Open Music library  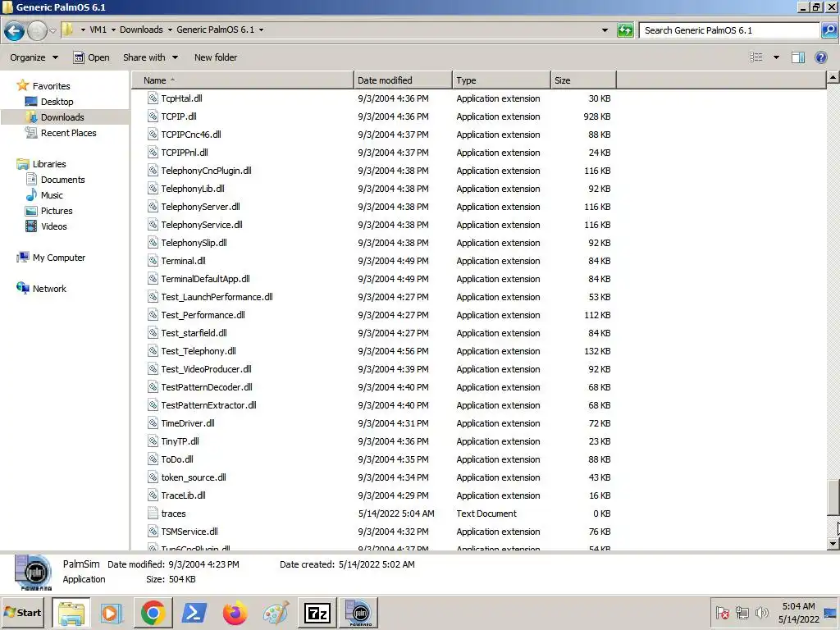[52, 195]
